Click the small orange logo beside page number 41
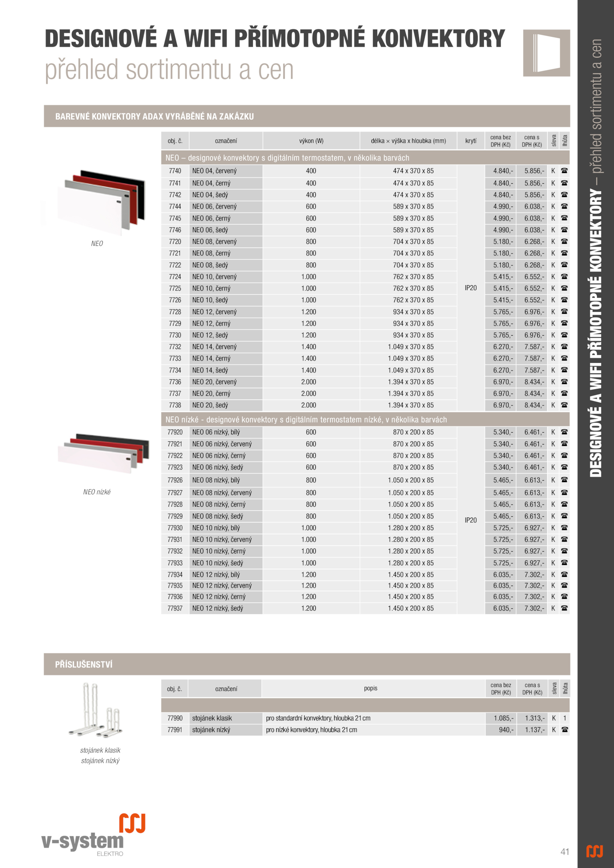 [x=594, y=851]
